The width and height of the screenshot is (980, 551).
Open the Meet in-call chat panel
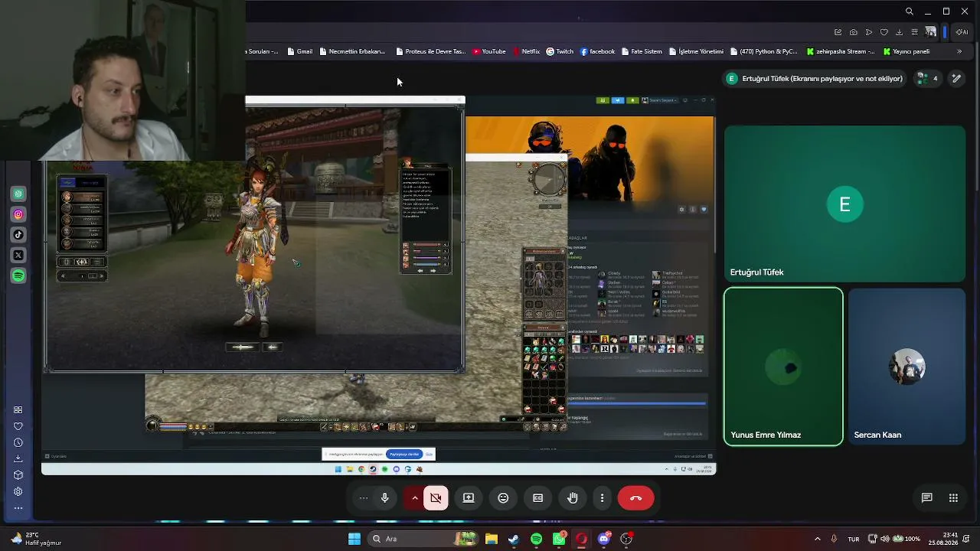point(926,498)
